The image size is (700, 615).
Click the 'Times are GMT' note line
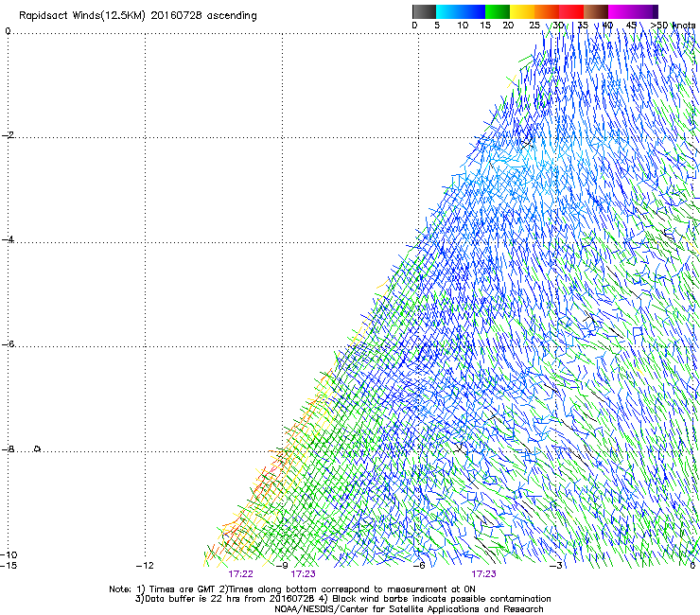click(292, 589)
